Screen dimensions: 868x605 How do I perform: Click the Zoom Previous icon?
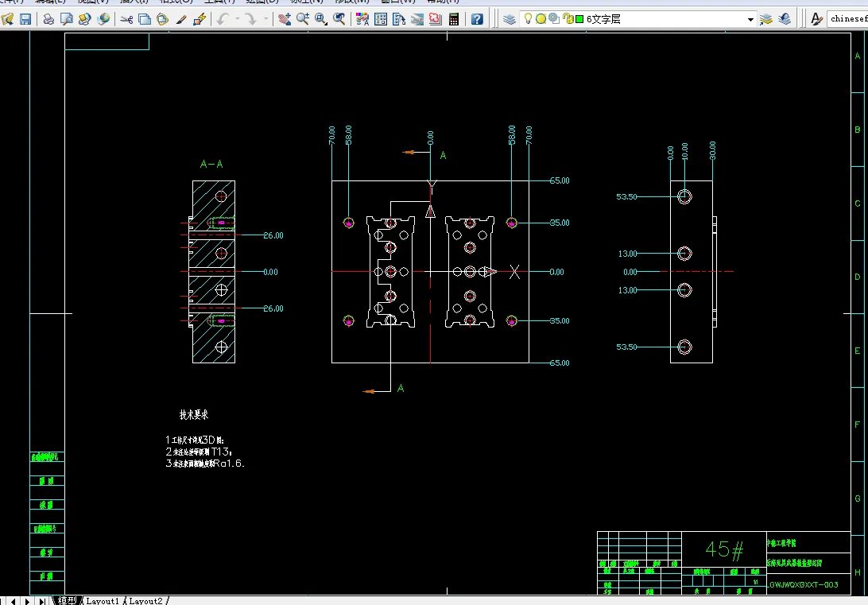click(x=339, y=19)
